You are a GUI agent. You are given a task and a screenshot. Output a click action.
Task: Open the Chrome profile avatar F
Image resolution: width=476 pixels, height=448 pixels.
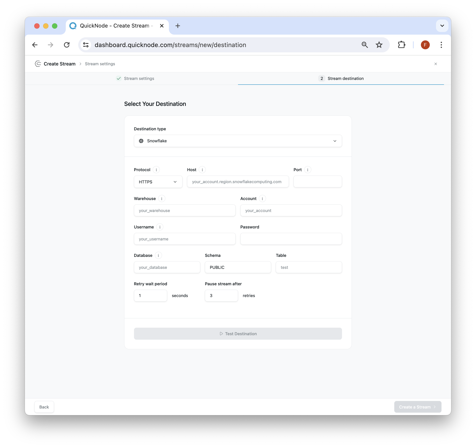tap(425, 45)
